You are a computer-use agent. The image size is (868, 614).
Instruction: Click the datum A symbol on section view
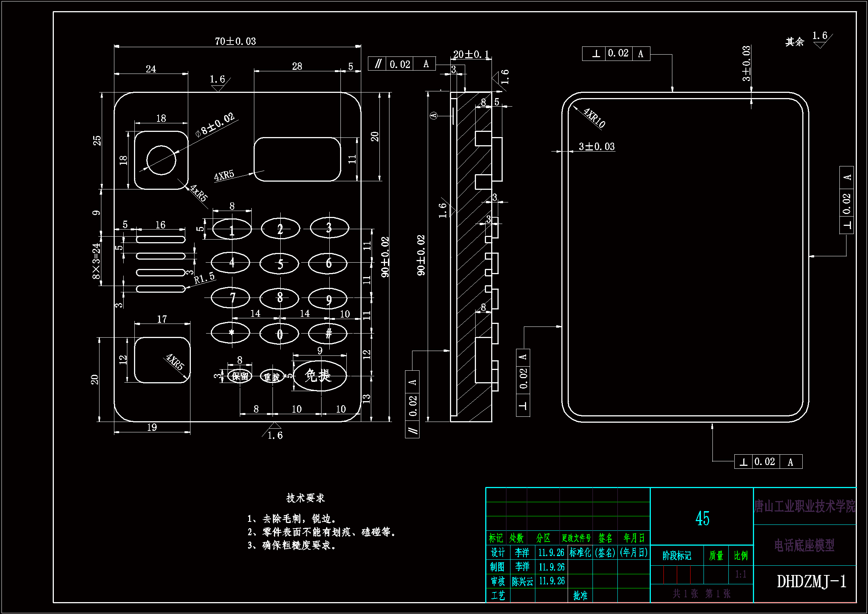point(433,116)
